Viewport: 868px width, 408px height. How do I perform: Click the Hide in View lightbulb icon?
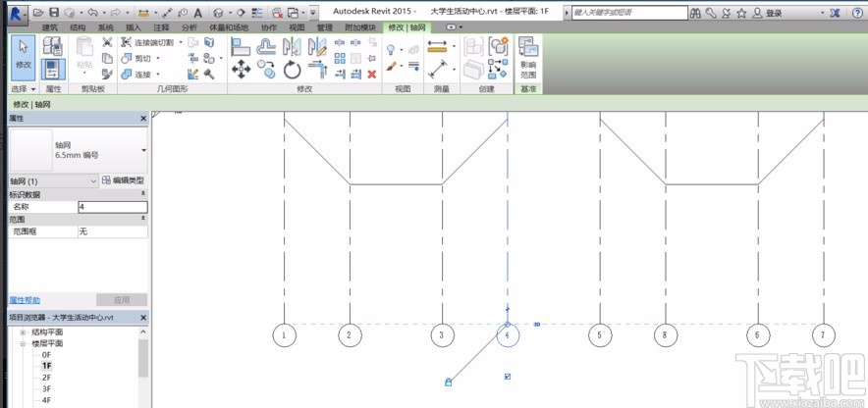(392, 50)
